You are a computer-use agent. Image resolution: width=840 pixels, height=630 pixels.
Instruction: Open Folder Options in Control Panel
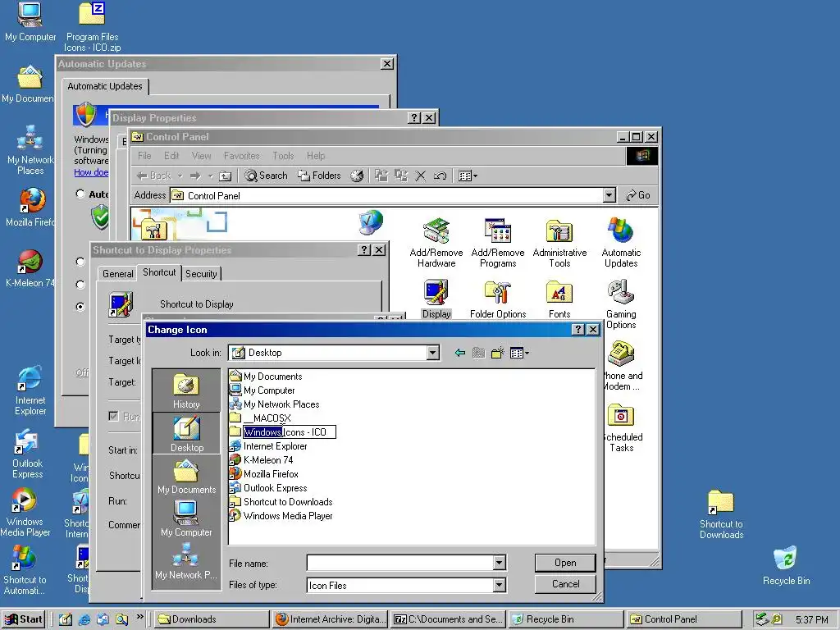[498, 299]
